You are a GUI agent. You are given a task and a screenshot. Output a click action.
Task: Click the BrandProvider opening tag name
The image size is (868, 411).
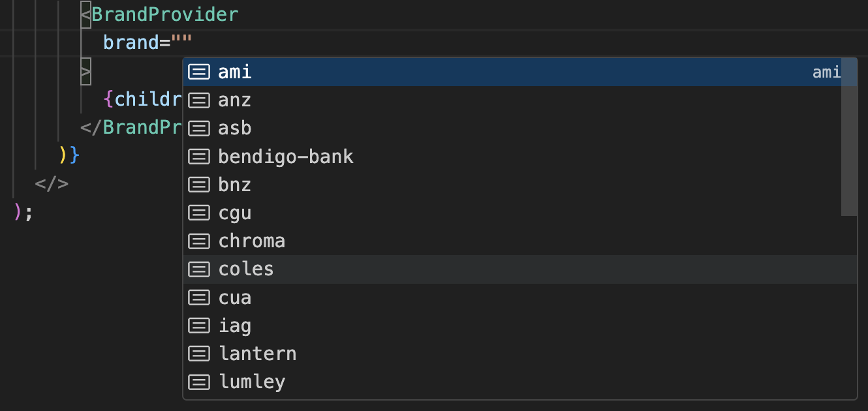[x=165, y=14]
